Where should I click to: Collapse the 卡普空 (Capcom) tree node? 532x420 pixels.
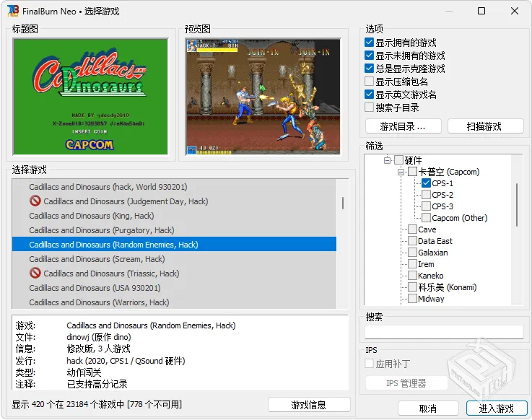401,172
